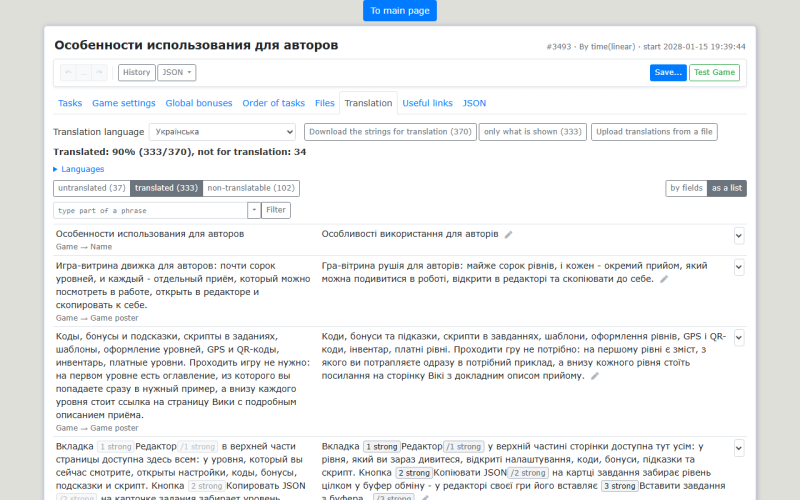Upload translations from a file

click(x=654, y=132)
